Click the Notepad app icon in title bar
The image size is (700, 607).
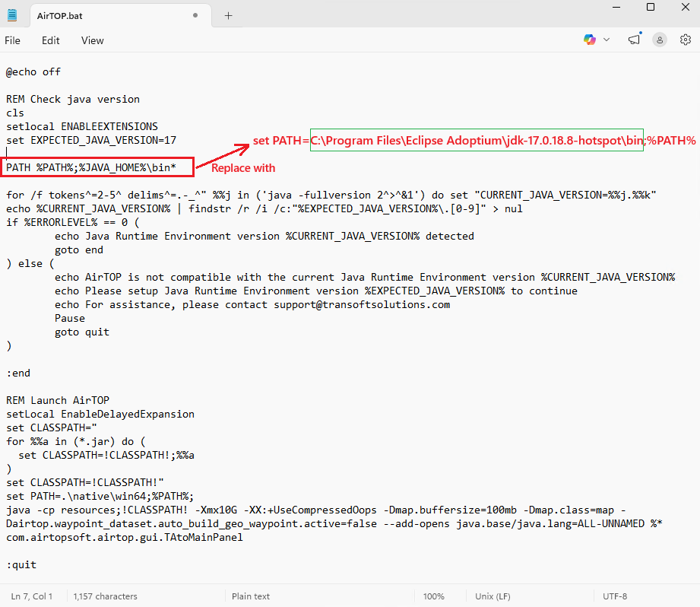[x=12, y=15]
